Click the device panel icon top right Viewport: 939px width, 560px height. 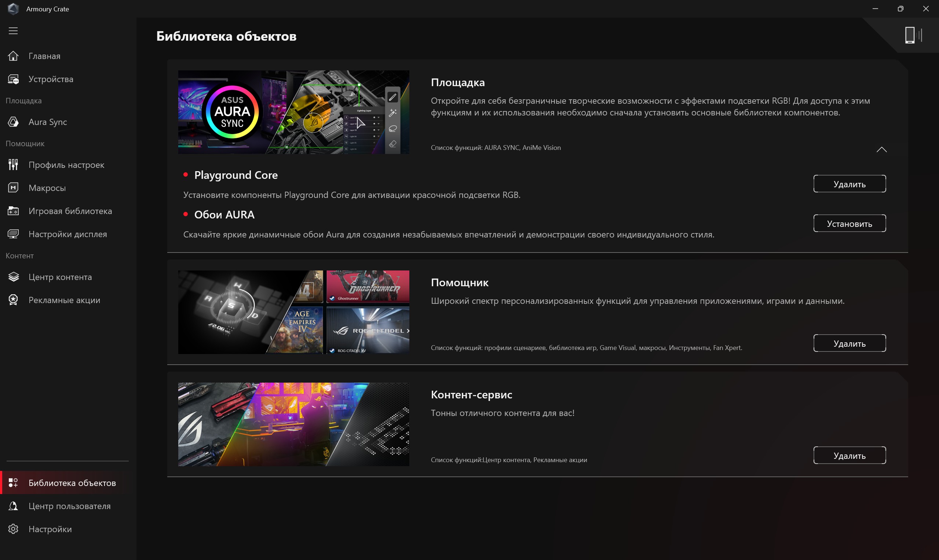click(x=914, y=35)
